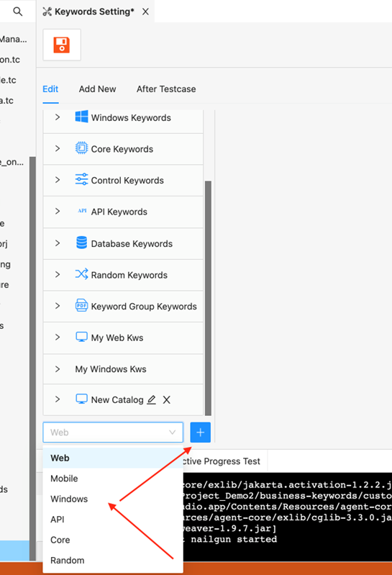The height and width of the screenshot is (575, 392).
Task: Open the Web catalog type dropdown
Action: tap(113, 433)
